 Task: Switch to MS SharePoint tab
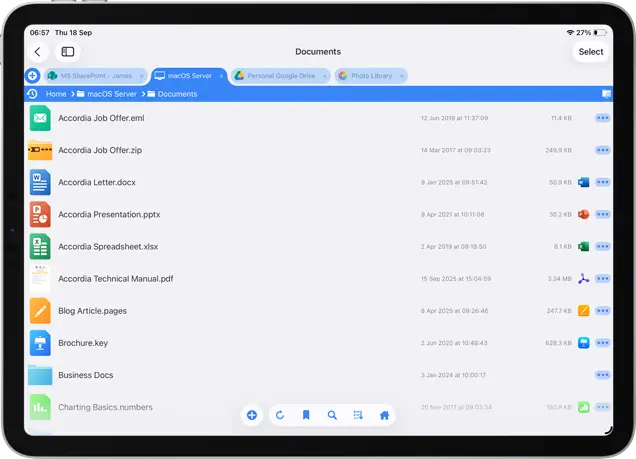coord(90,76)
